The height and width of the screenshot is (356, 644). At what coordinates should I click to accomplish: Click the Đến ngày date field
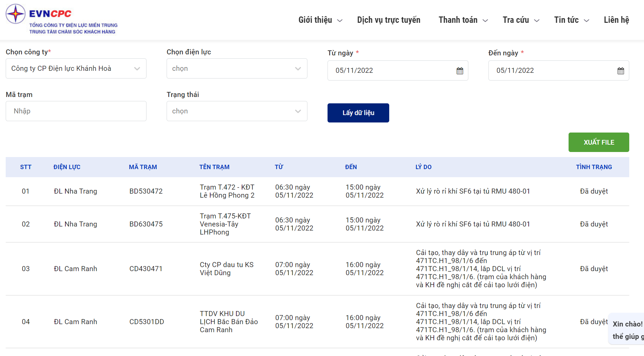[550, 71]
